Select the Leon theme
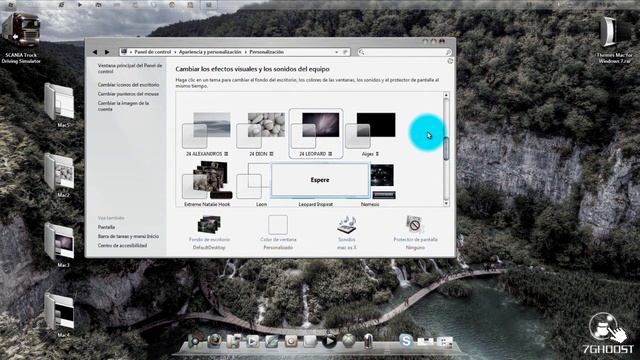This screenshot has width=640, height=360. 254,181
